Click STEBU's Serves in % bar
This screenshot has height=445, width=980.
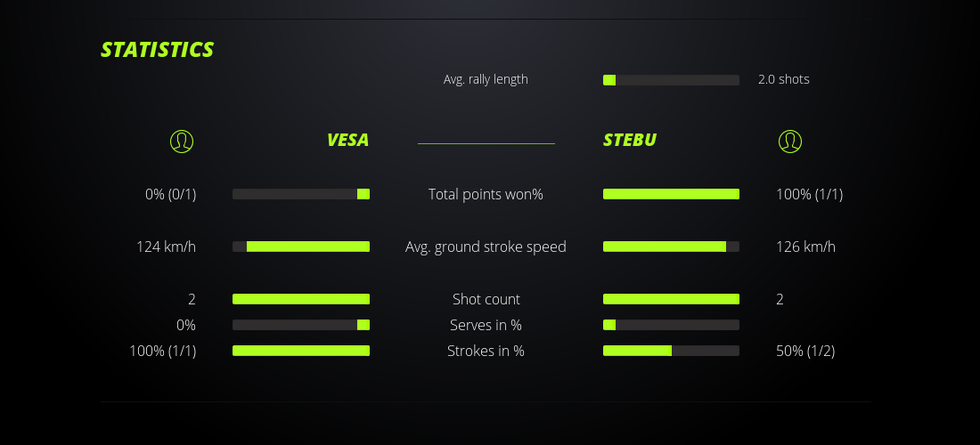click(671, 325)
